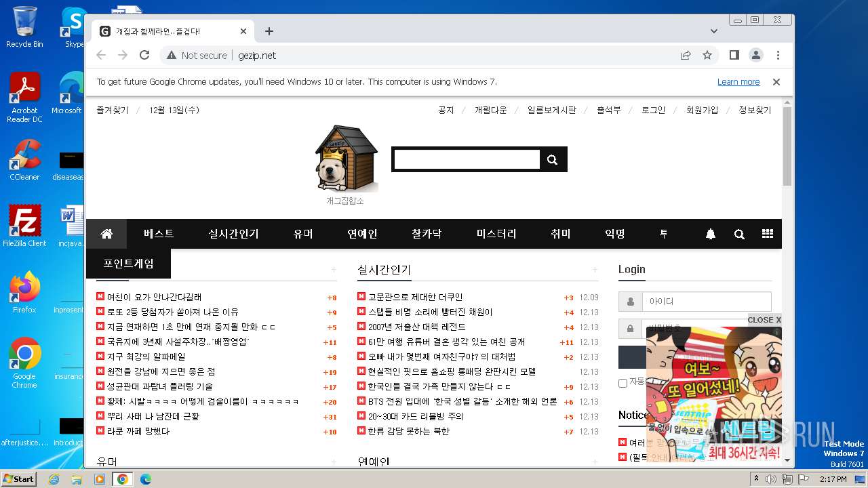Open the 실시간인기 nav menu item
The image size is (868, 488).
(233, 234)
